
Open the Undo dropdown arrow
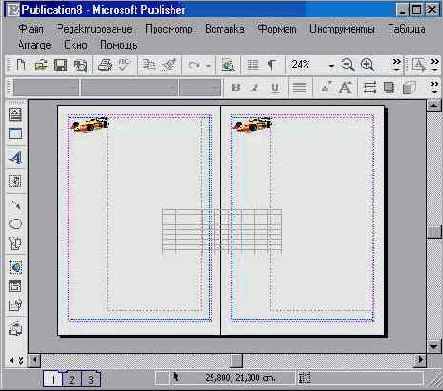[208, 66]
